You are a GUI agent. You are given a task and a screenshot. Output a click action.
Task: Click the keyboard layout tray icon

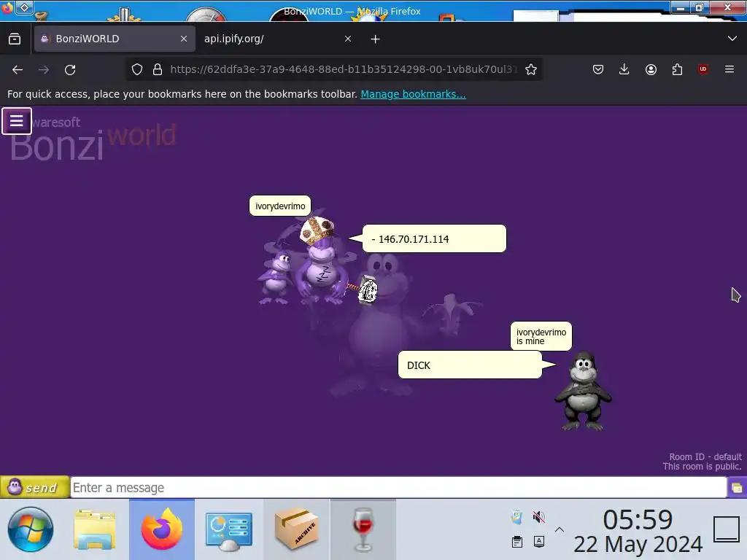[539, 542]
